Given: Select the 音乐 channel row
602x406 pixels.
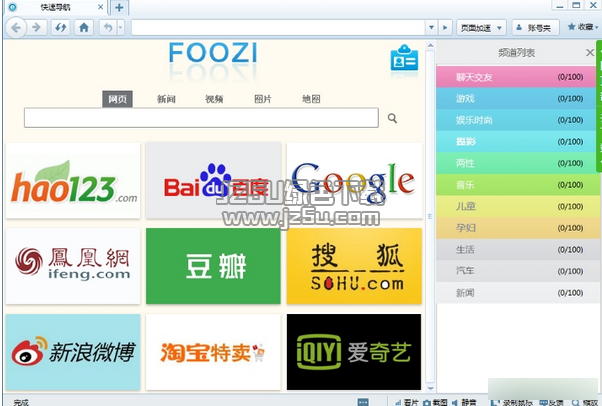Looking at the screenshot, I should (516, 184).
